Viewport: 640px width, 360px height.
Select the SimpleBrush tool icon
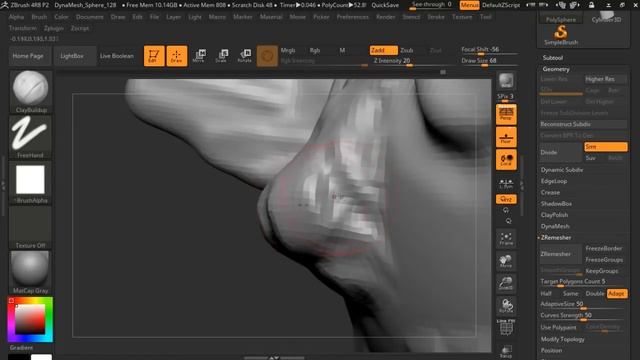click(561, 35)
